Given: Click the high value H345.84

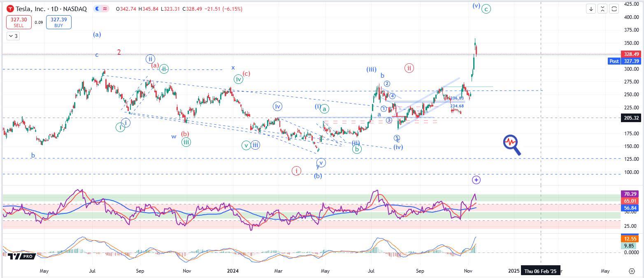Looking at the screenshot, I should coord(149,9).
